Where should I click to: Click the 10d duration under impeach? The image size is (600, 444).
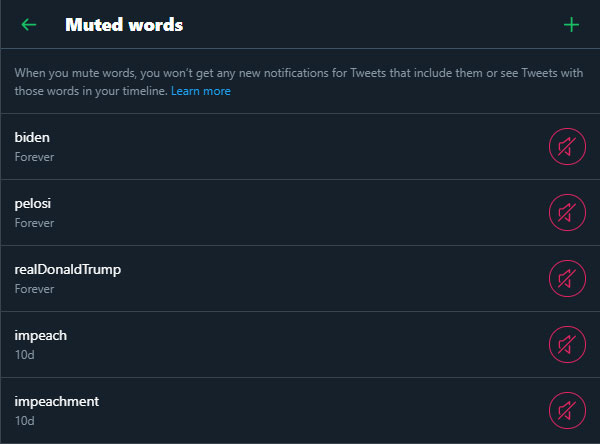click(24, 355)
